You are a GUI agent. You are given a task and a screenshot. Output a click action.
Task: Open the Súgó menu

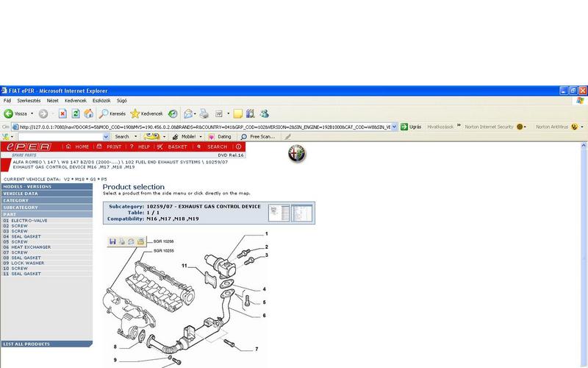click(x=122, y=101)
